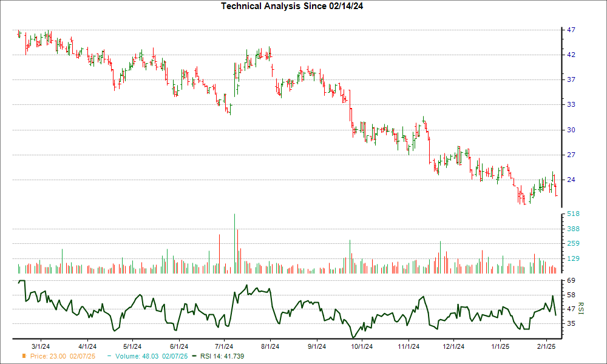607x364 pixels.
Task: Click the 'RSI 14: 41.739' legend text
Action: coord(222,356)
